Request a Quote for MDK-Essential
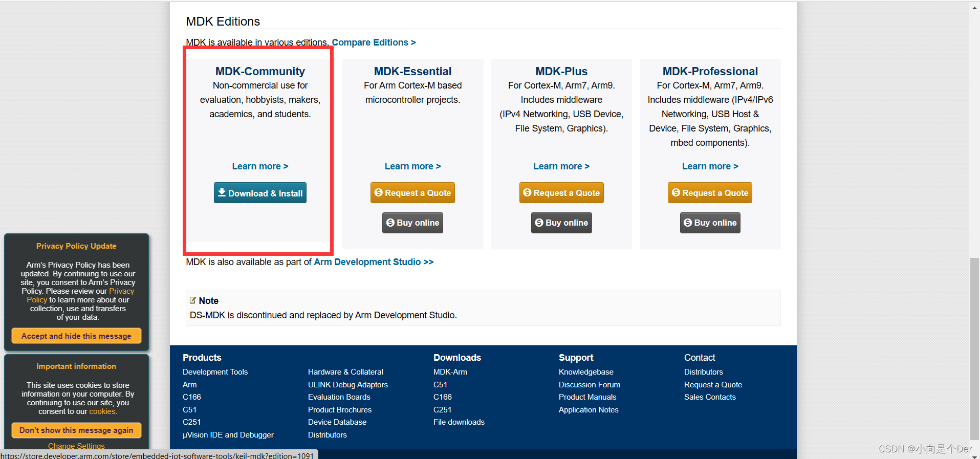Screen dimensions: 980x459 tap(412, 193)
